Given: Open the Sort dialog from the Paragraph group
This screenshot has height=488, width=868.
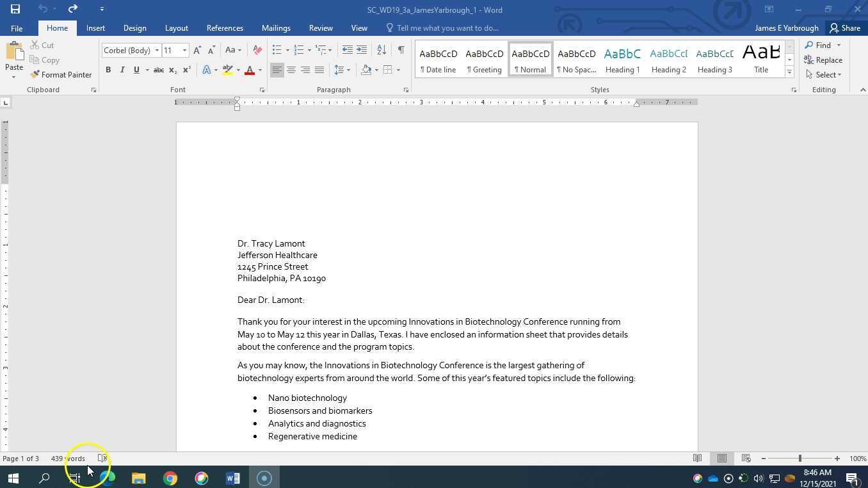Looking at the screenshot, I should coord(381,49).
